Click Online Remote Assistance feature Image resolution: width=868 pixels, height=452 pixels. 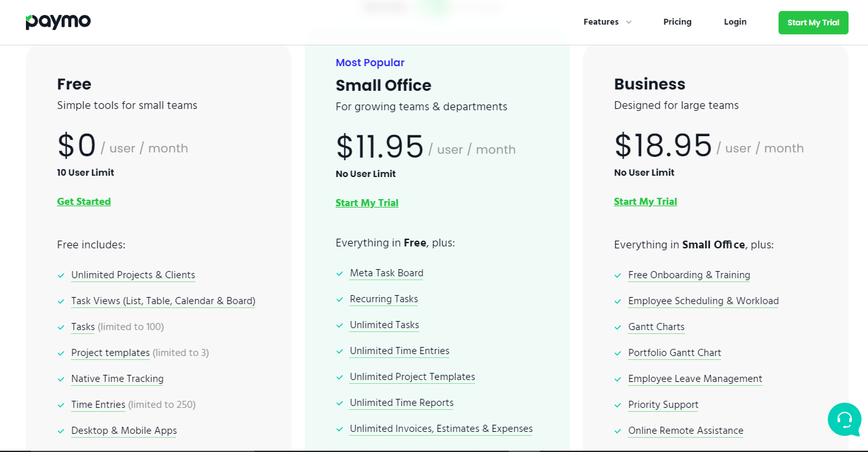point(686,431)
